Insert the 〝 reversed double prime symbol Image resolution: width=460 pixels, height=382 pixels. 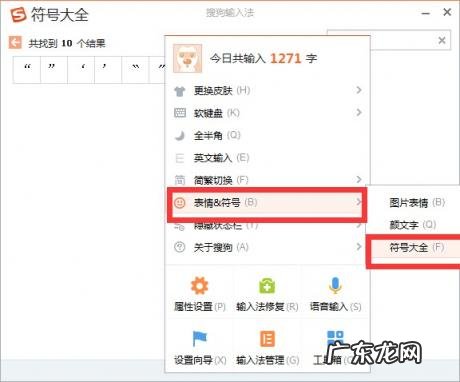click(135, 69)
